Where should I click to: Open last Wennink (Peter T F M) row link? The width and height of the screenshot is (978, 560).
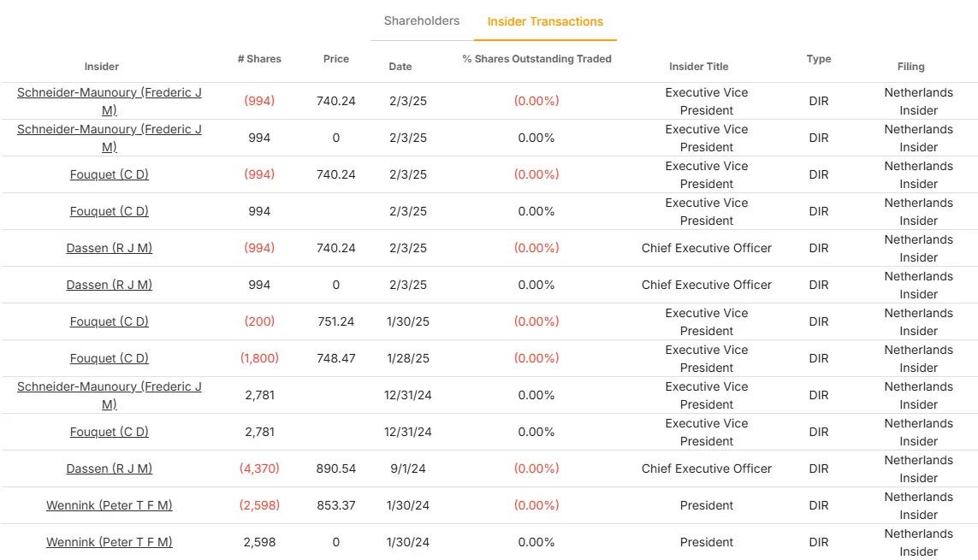(x=110, y=542)
